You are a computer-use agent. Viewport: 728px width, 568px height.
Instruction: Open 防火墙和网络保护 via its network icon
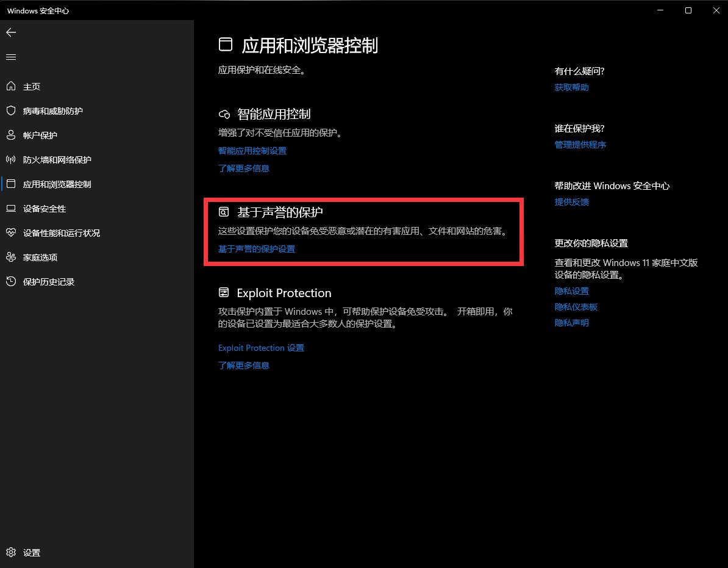pos(11,159)
